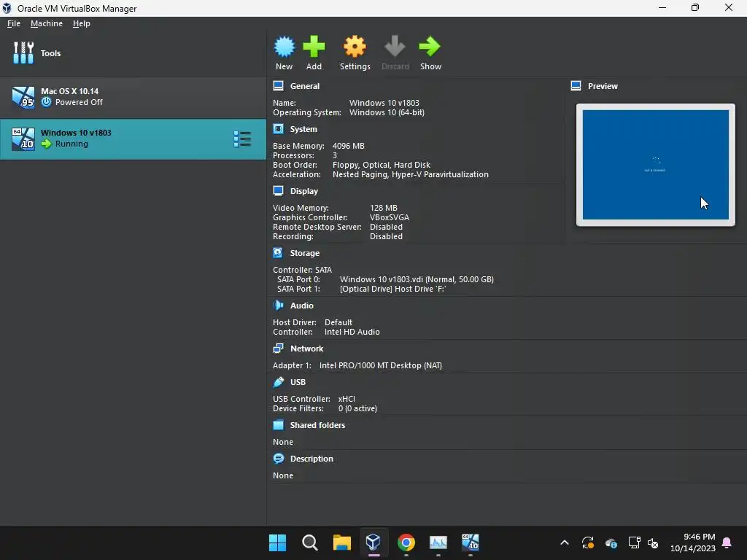Click the '128 MB' video memory value
747x560 pixels.
(x=384, y=208)
